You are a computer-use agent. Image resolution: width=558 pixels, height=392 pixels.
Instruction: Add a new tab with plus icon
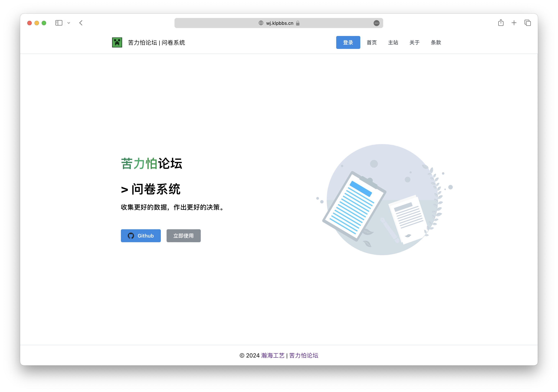(514, 23)
